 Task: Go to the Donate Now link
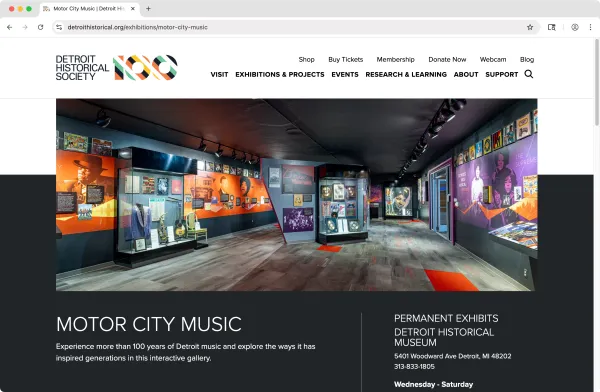[x=447, y=59]
